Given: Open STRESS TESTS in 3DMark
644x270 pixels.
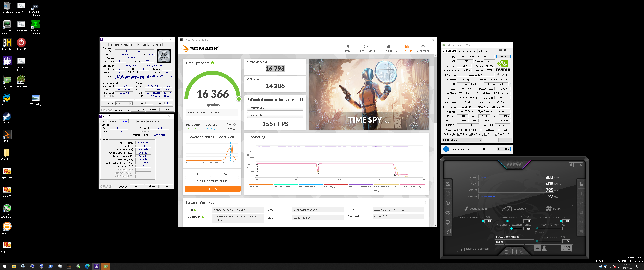Looking at the screenshot, I should coord(388,49).
